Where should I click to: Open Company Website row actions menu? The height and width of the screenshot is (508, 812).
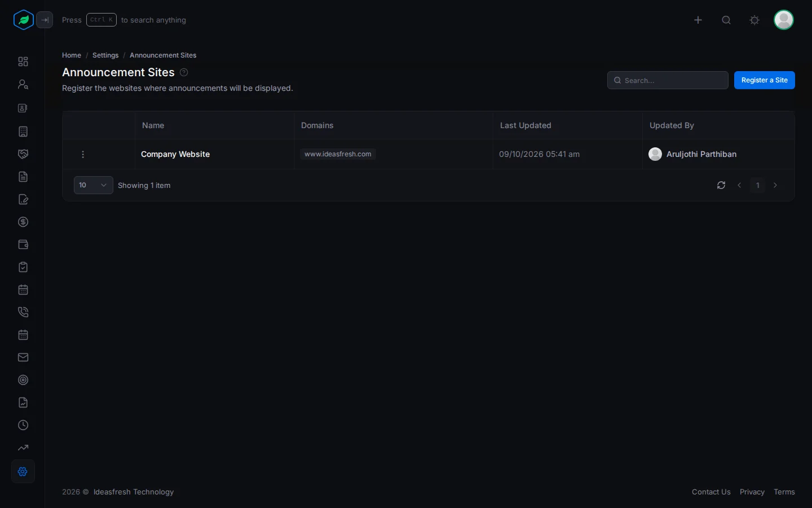(x=83, y=155)
